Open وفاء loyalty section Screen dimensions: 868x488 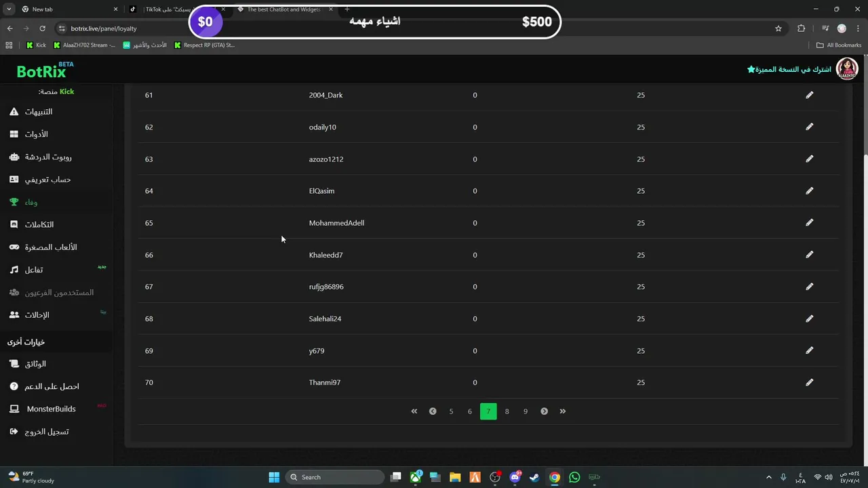point(24,202)
